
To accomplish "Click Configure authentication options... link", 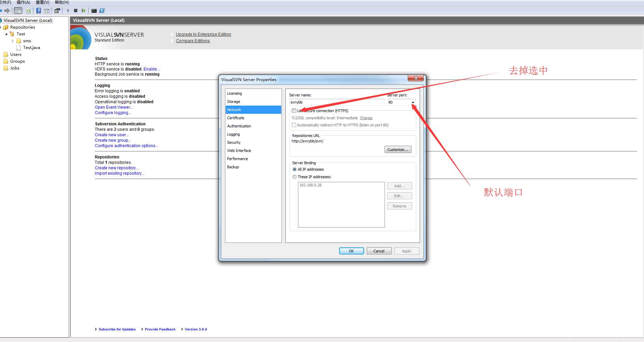I will tap(126, 146).
